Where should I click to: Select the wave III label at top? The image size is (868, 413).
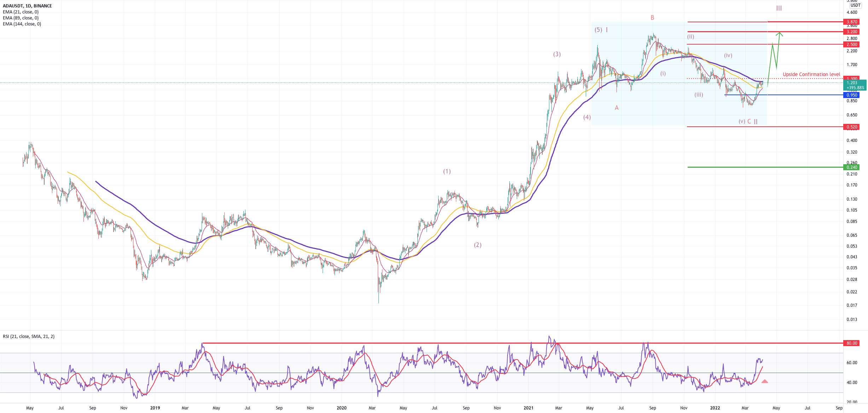(x=779, y=8)
